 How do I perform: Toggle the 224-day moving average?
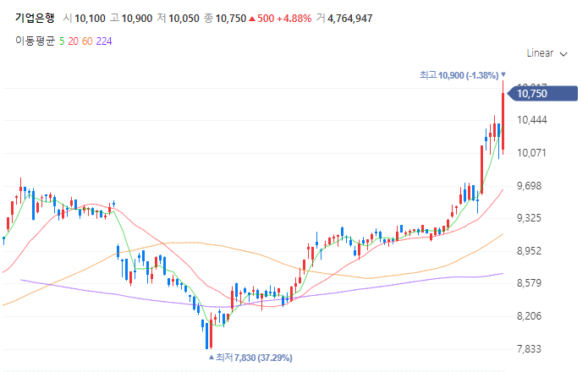[104, 41]
